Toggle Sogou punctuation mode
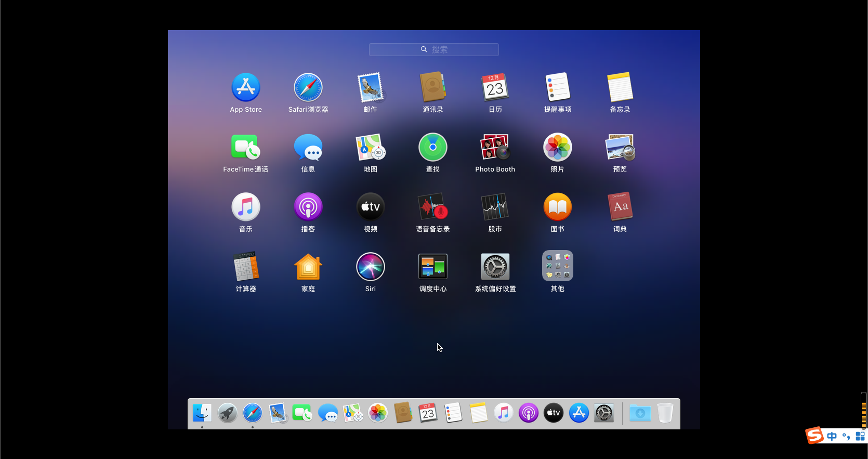 click(846, 437)
